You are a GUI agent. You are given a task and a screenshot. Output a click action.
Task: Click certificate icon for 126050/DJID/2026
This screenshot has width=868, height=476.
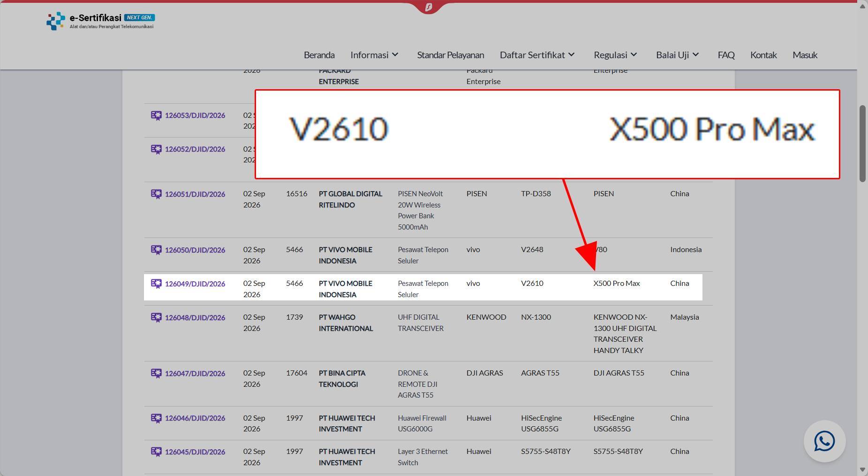coord(156,250)
